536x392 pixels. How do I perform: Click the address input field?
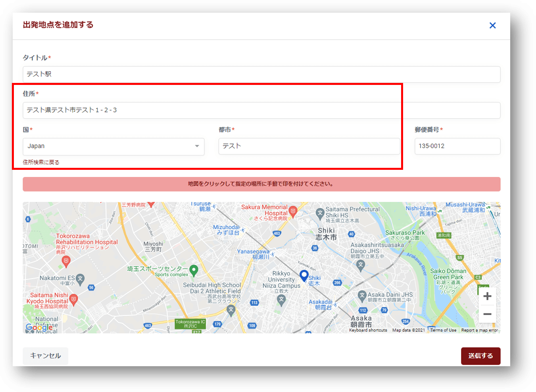click(261, 110)
